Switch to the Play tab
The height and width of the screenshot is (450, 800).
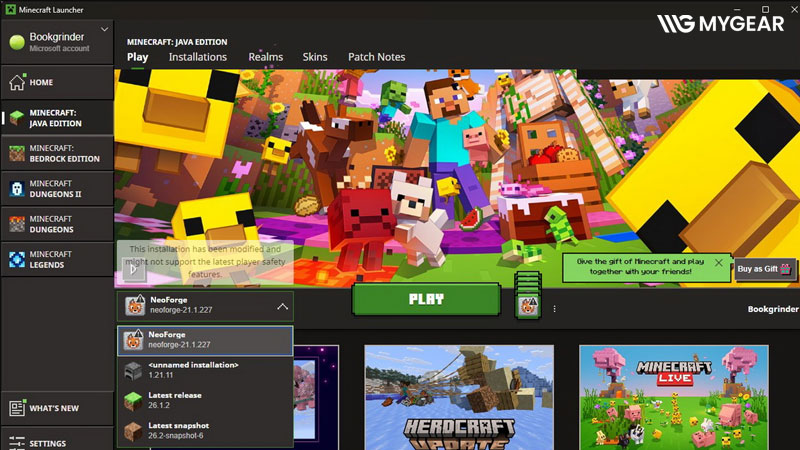click(x=138, y=57)
